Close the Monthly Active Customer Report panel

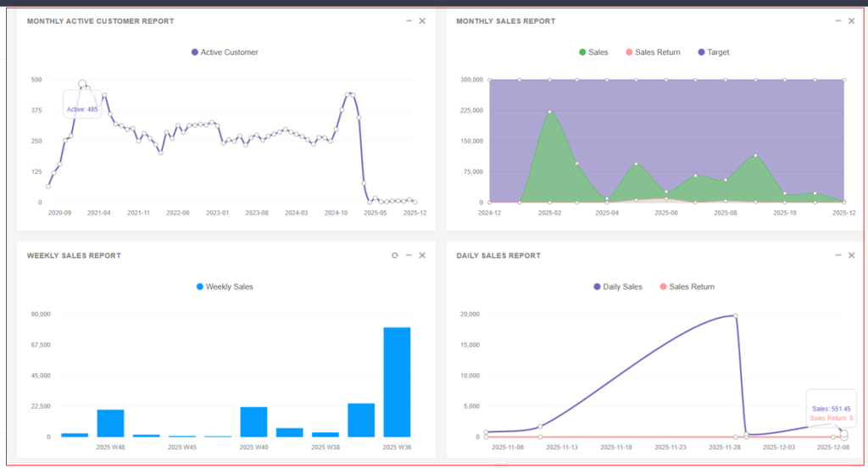pos(422,20)
